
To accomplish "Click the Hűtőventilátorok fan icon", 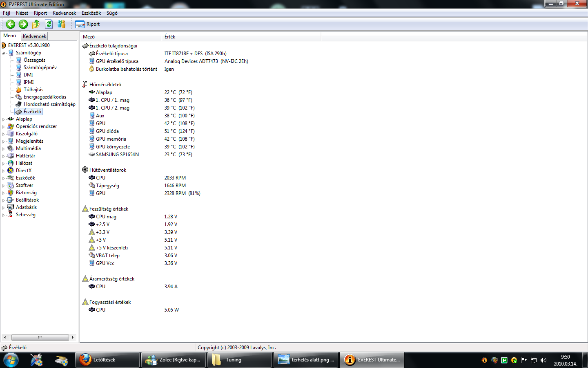I will click(x=85, y=170).
